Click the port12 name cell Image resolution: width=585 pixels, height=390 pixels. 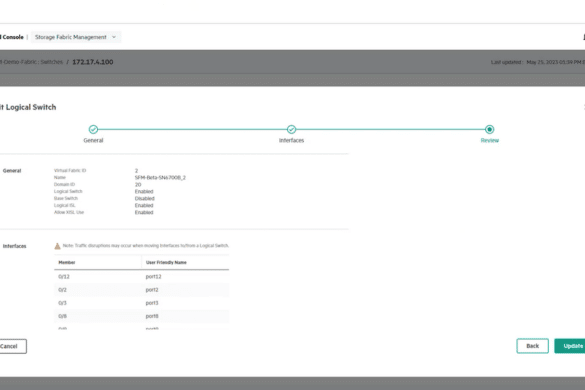pyautogui.click(x=153, y=277)
